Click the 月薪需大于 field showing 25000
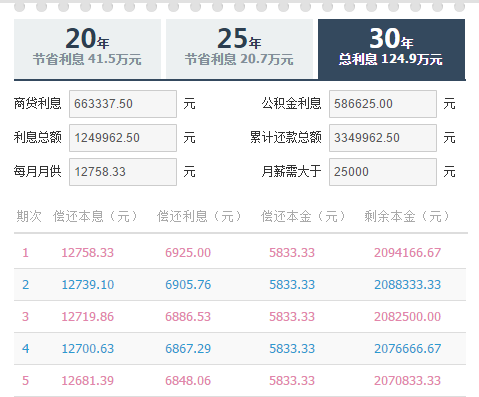Screen dimensions: 479x397 [x=383, y=172]
